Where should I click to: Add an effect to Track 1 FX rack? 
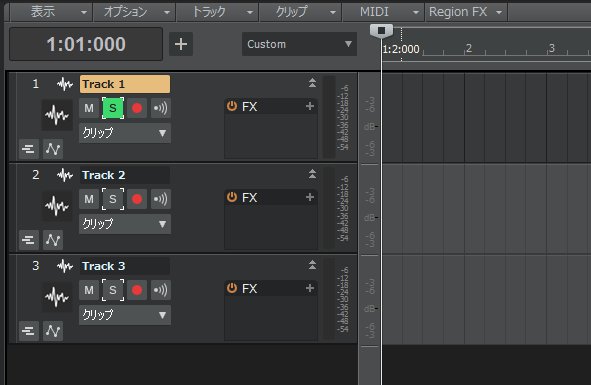point(310,106)
